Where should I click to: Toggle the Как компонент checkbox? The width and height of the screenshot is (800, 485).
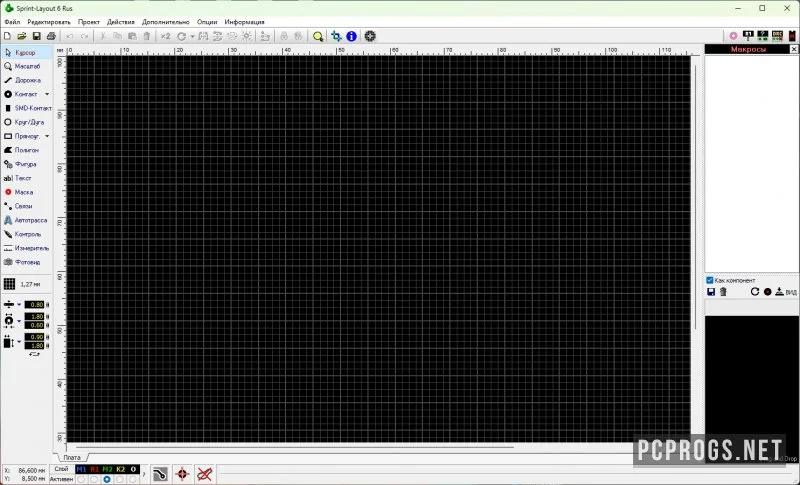[x=710, y=280]
